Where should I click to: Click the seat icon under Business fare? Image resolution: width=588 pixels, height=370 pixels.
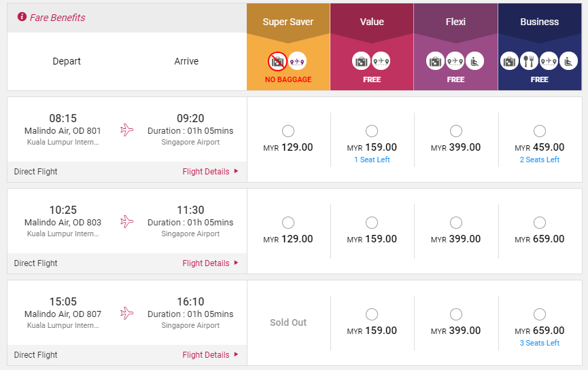pos(568,61)
